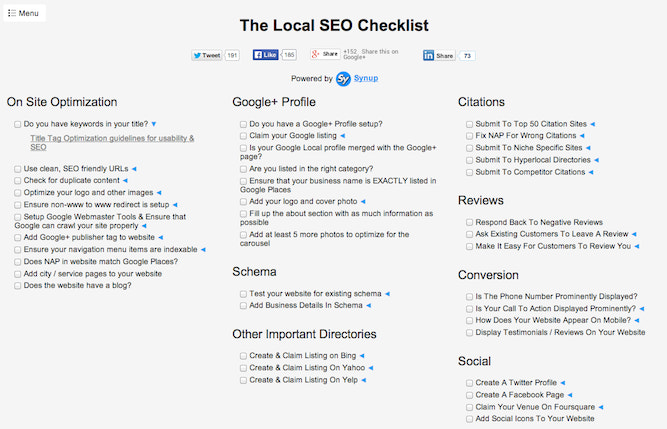Open 'Title Tag Optimization guidelines' link

tap(112, 143)
